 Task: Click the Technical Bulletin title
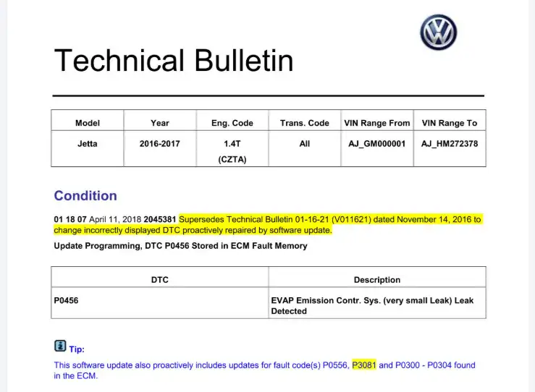[x=174, y=61]
